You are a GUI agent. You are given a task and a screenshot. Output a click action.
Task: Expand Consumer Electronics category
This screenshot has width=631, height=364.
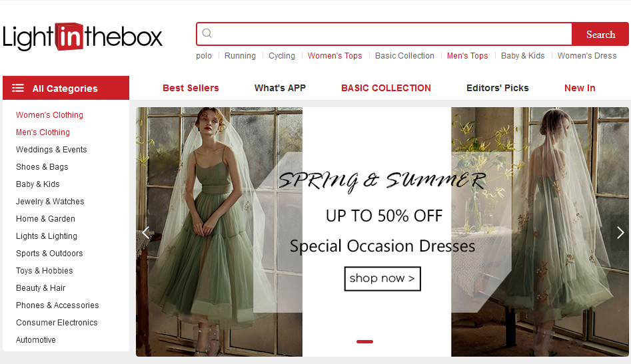point(57,323)
